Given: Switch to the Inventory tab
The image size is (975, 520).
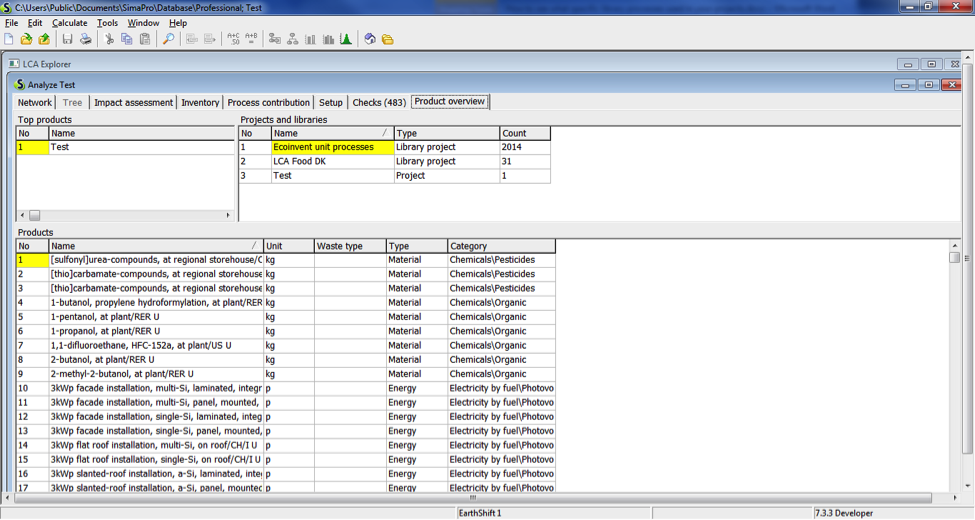Looking at the screenshot, I should [x=200, y=103].
